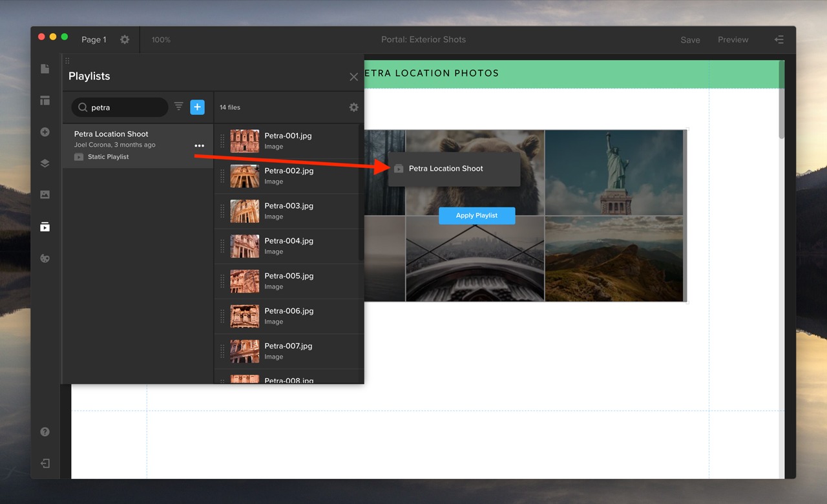Grab the Playlists panel drag handle
Viewport: 827px width, 504px height.
67,61
